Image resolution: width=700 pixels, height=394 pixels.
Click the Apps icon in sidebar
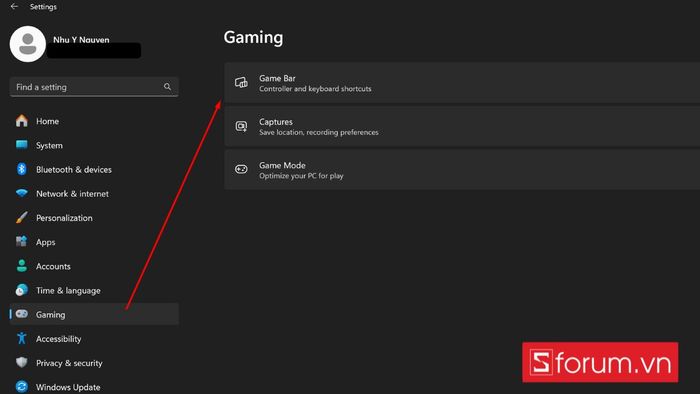[x=21, y=241]
